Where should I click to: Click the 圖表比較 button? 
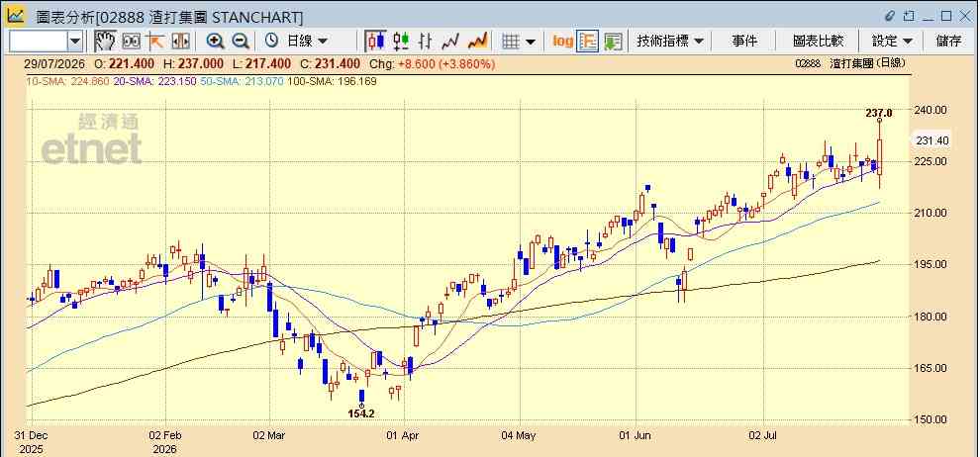(x=818, y=42)
